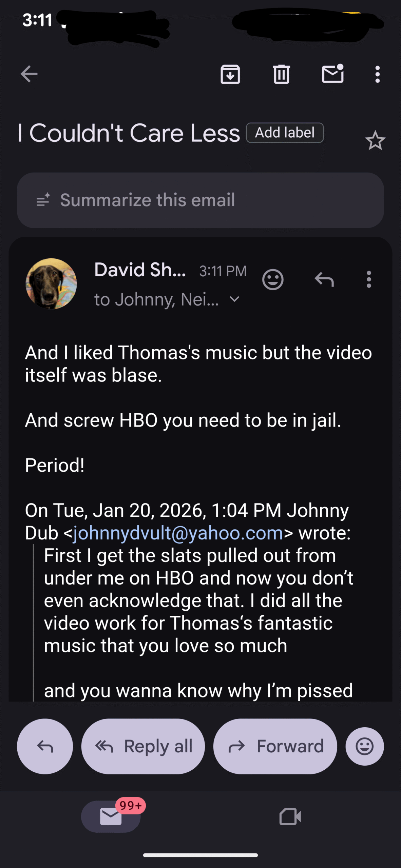This screenshot has height=868, width=401.
Task: Switch to the Meet video tab
Action: [x=290, y=816]
